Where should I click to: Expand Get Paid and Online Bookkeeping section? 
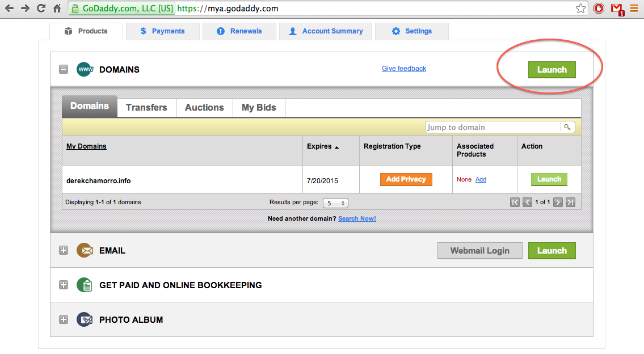[63, 285]
